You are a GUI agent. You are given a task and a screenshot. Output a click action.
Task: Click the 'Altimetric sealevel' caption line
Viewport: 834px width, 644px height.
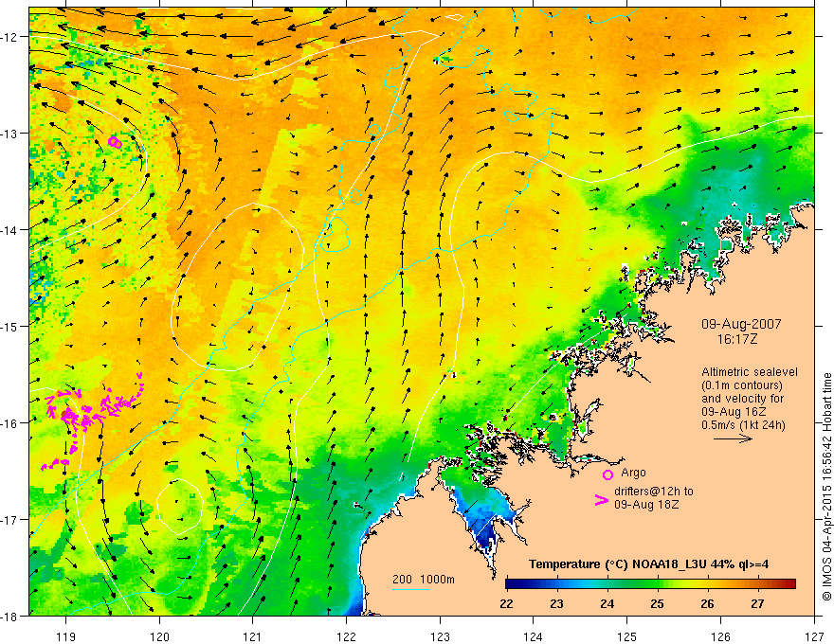point(750,372)
